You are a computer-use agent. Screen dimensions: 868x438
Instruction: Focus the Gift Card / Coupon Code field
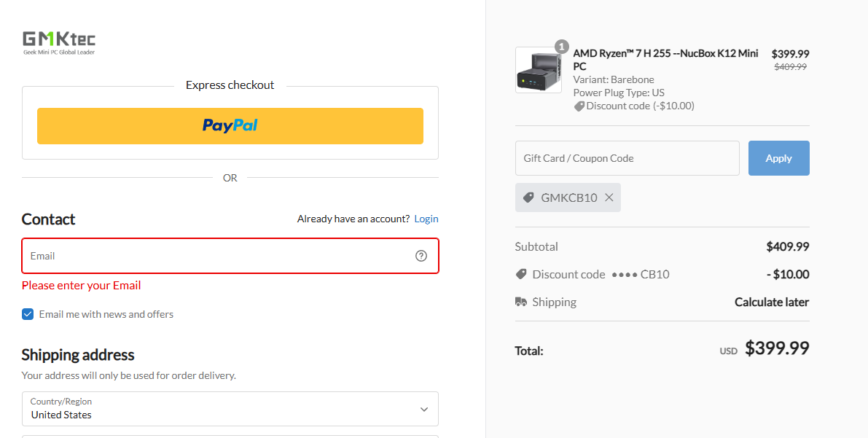[627, 158]
